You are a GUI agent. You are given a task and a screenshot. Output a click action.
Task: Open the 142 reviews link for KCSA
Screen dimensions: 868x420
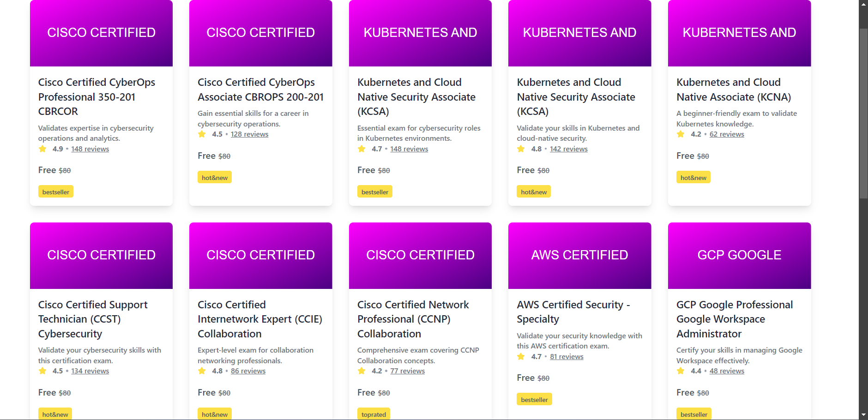pyautogui.click(x=568, y=149)
